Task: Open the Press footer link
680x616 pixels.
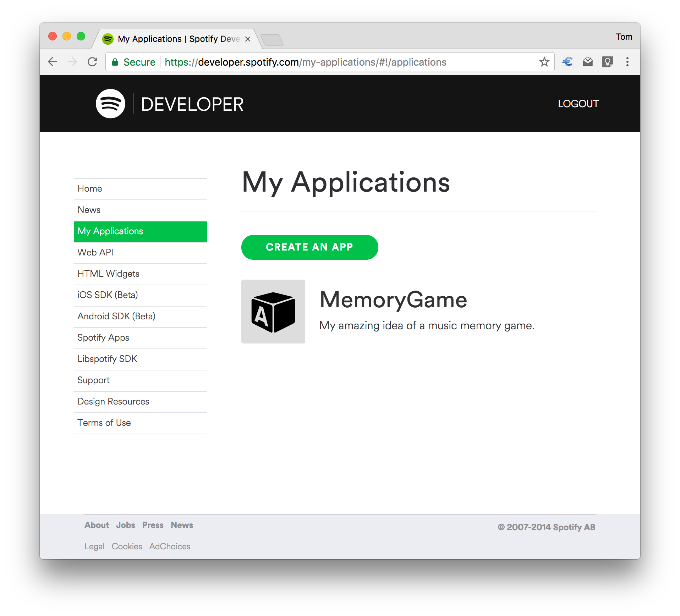Action: tap(153, 525)
